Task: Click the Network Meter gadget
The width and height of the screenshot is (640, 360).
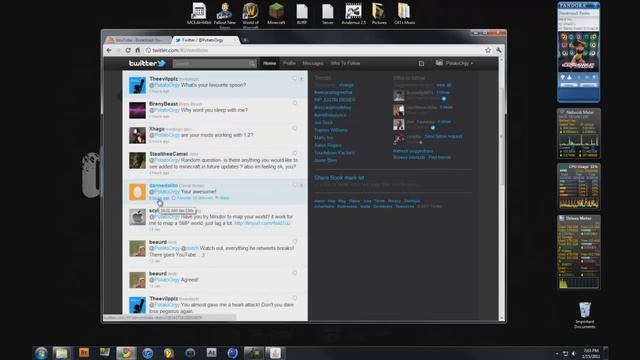Action: tap(579, 133)
